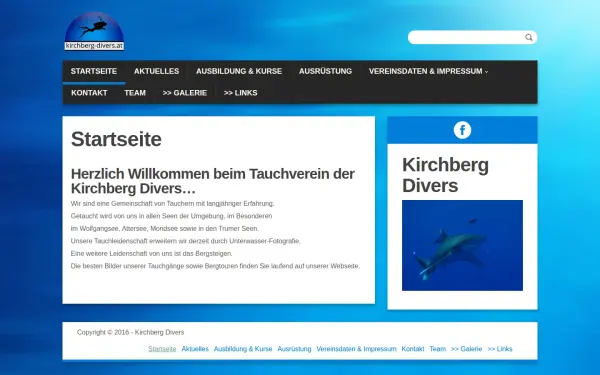
Task: Open footer link Kontakt
Action: [413, 349]
